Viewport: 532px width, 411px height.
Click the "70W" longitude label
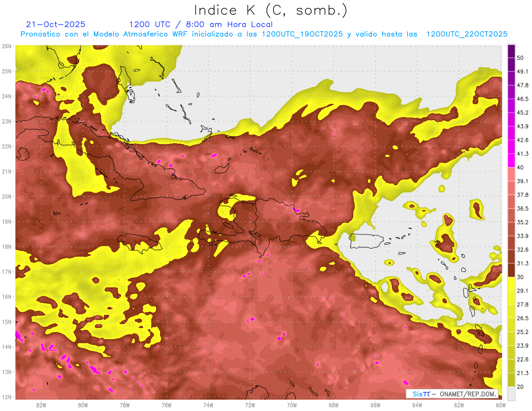coord(292,405)
